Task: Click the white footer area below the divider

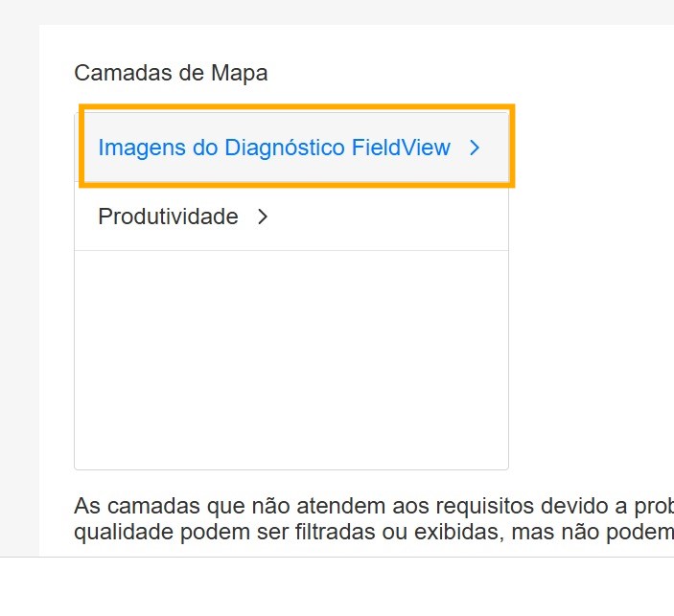Action: 336,586
